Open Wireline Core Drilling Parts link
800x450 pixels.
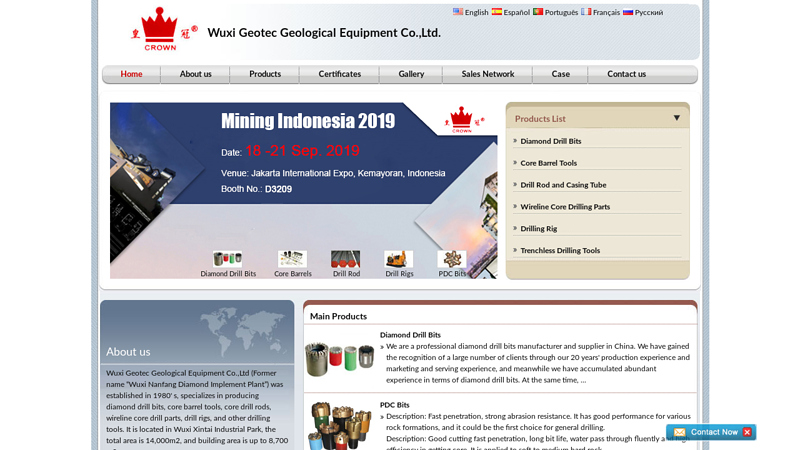click(x=565, y=207)
